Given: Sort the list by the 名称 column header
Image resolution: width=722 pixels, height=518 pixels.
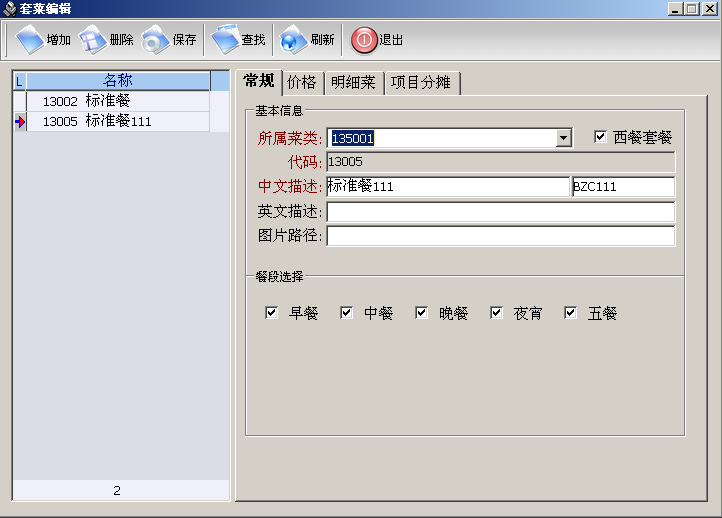Looking at the screenshot, I should [118, 81].
